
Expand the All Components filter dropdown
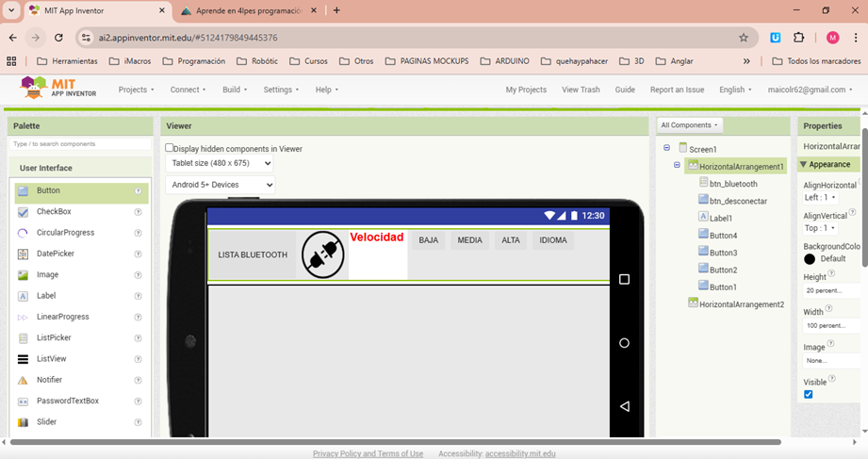coord(691,125)
